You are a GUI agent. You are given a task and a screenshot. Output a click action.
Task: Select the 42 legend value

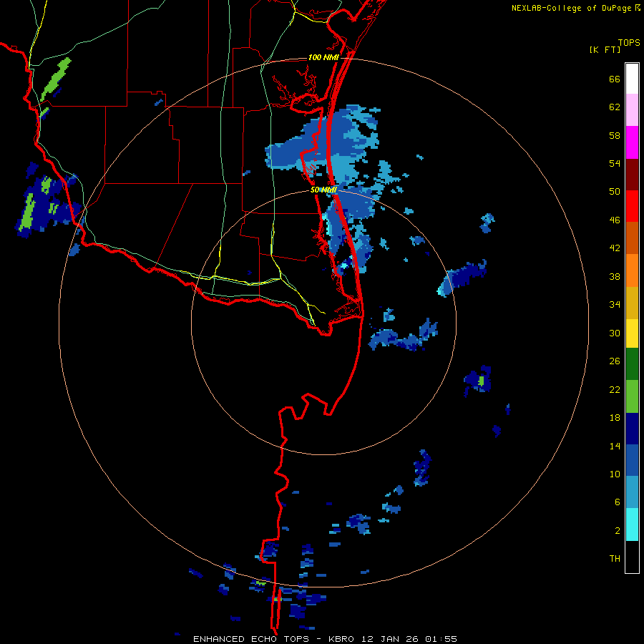615,248
